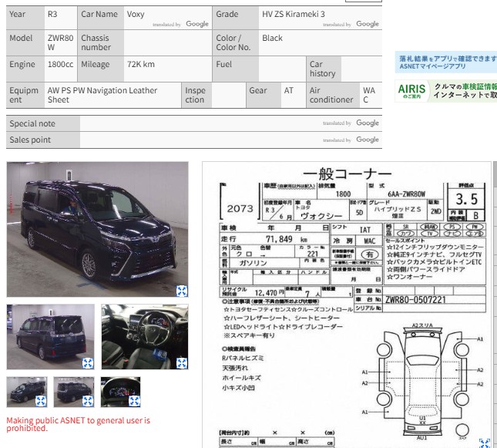Open the second small exterior thumbnail
497x448 pixels.
pyautogui.click(x=74, y=392)
